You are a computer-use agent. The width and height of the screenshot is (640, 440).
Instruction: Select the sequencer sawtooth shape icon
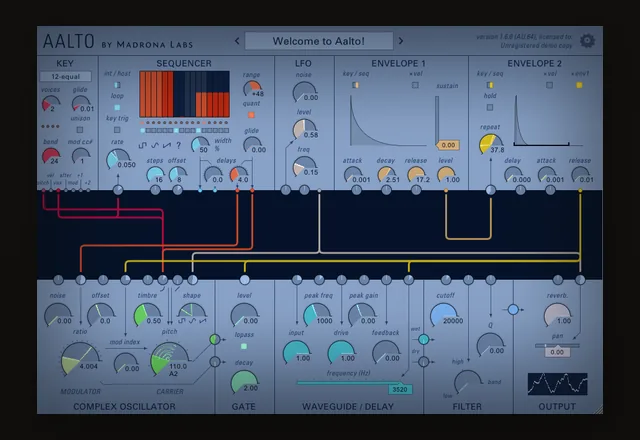pos(167,145)
